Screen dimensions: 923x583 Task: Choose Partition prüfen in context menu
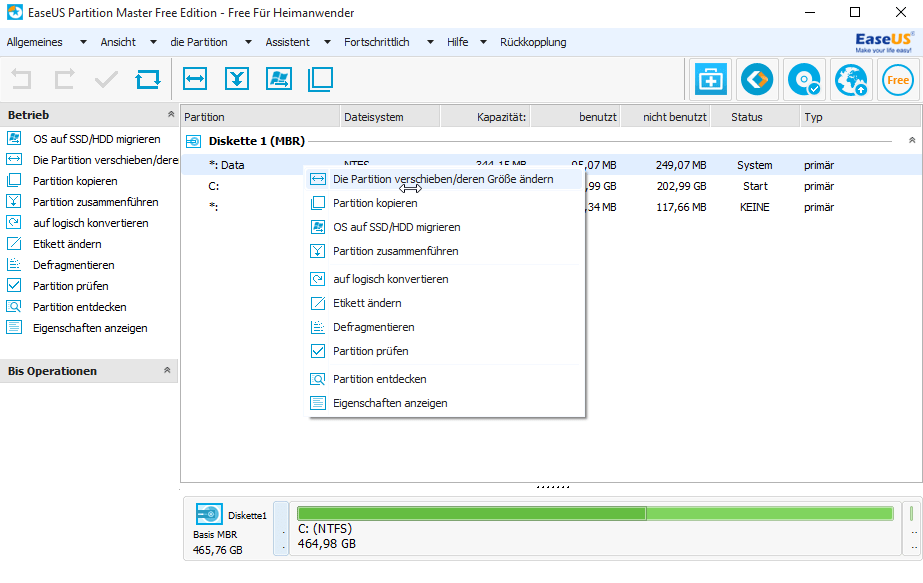pos(444,352)
